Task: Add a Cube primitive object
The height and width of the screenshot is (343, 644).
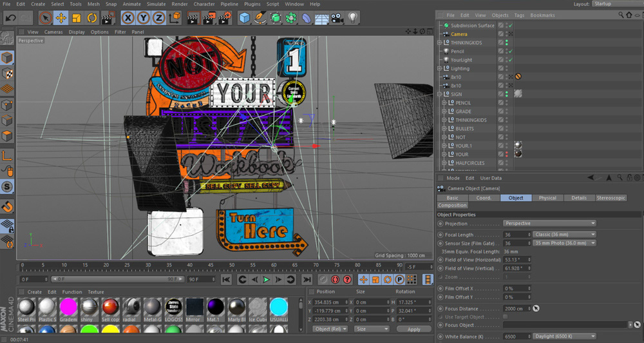Action: tap(245, 18)
